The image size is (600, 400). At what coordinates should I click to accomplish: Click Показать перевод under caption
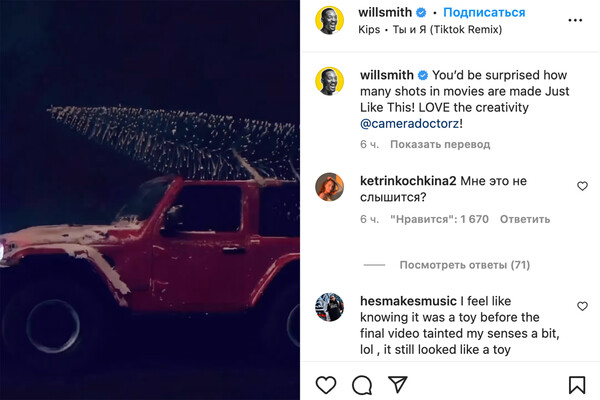(440, 144)
